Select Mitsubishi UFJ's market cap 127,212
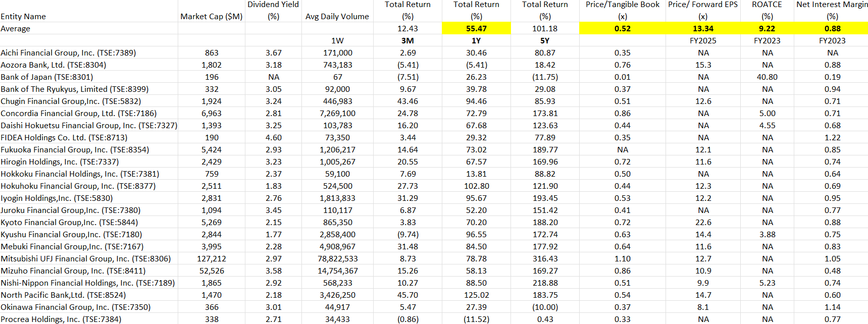This screenshot has width=868, height=324. (x=212, y=259)
